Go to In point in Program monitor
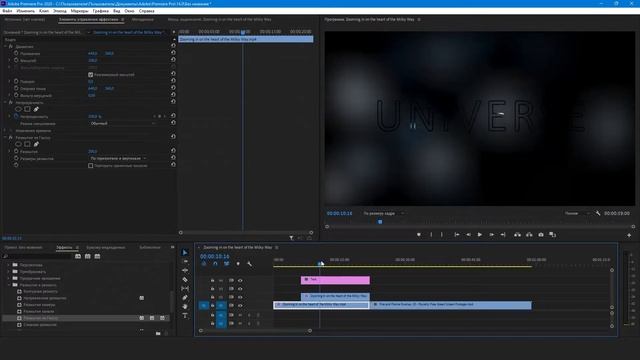Viewport: 640px width, 360px height. click(x=457, y=235)
